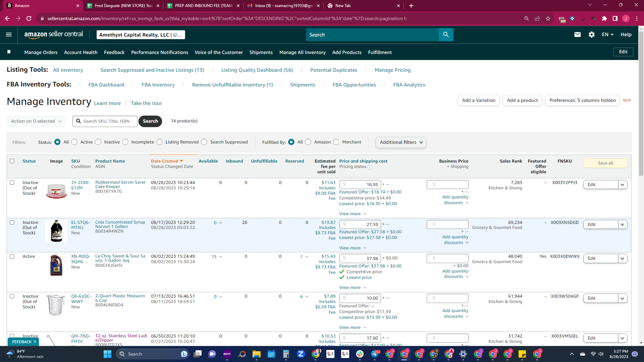Open the Windows Start menu
644x362 pixels.
(107, 354)
